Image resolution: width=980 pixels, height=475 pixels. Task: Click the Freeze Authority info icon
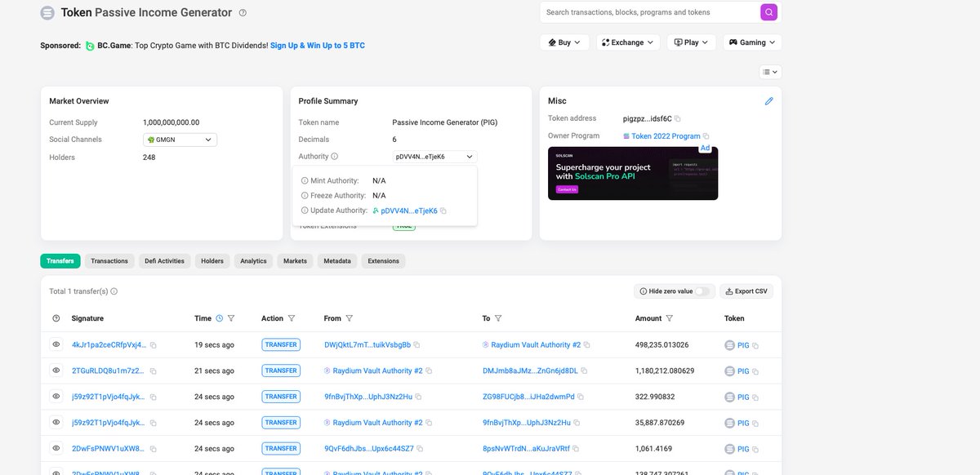(305, 196)
